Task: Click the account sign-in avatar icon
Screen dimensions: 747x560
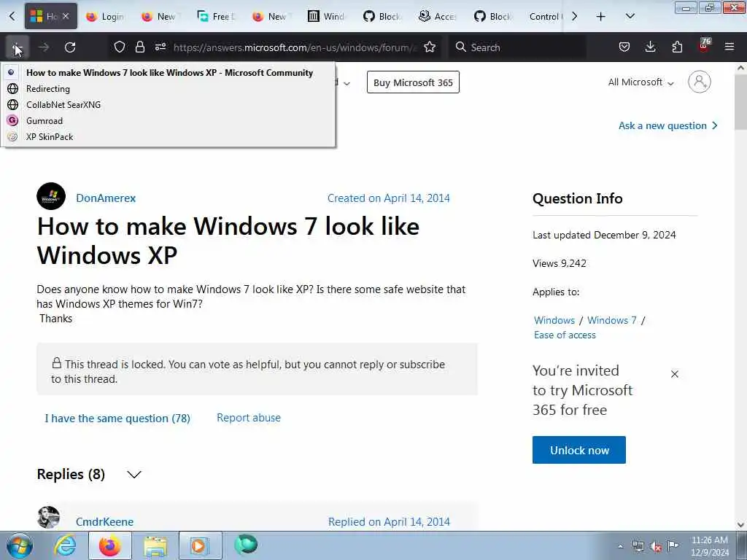Action: pyautogui.click(x=700, y=82)
